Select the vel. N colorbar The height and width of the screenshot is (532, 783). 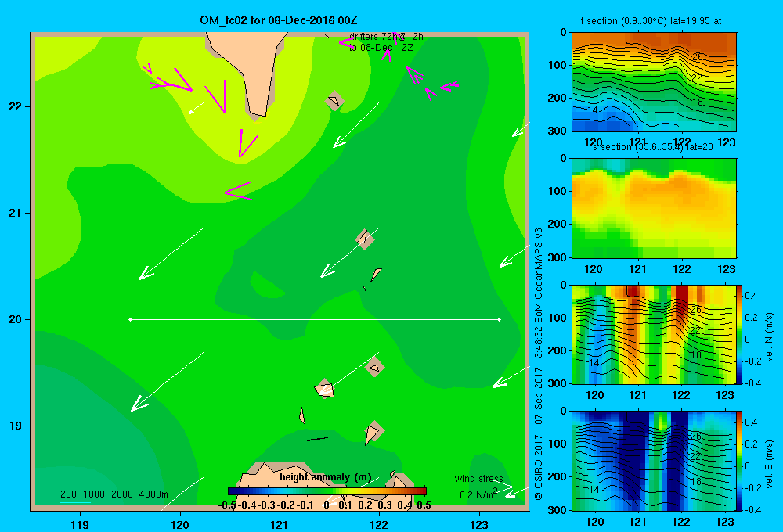pyautogui.click(x=739, y=334)
